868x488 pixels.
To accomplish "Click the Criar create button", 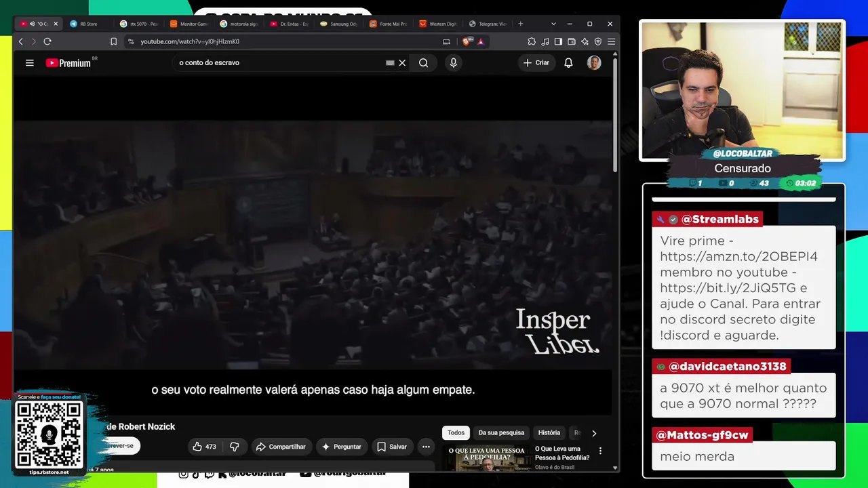I will [x=536, y=63].
